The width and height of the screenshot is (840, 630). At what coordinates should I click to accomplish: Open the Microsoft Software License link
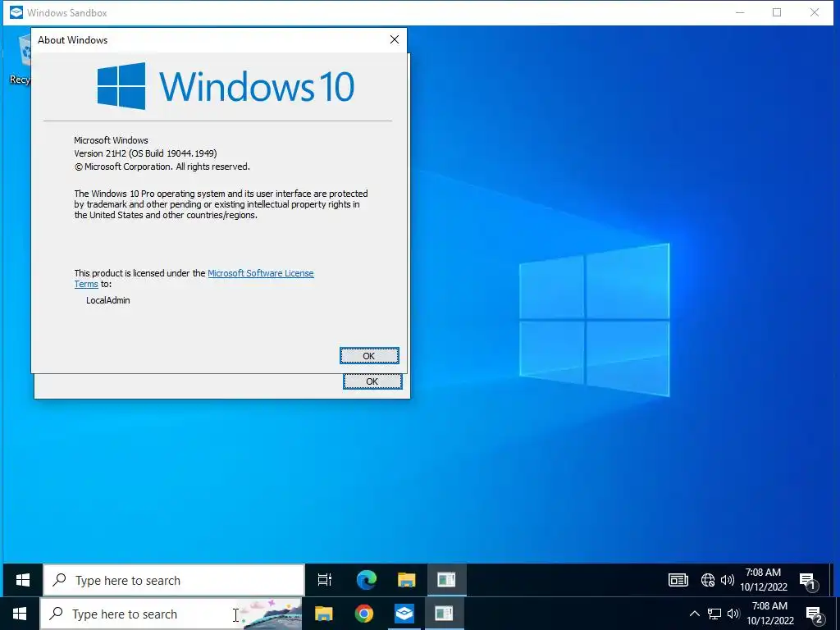[x=260, y=273]
